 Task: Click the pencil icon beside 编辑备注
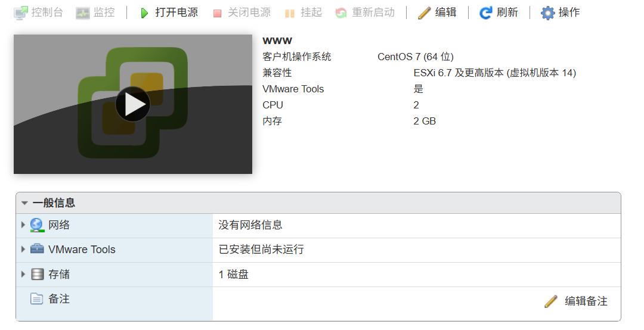point(551,301)
